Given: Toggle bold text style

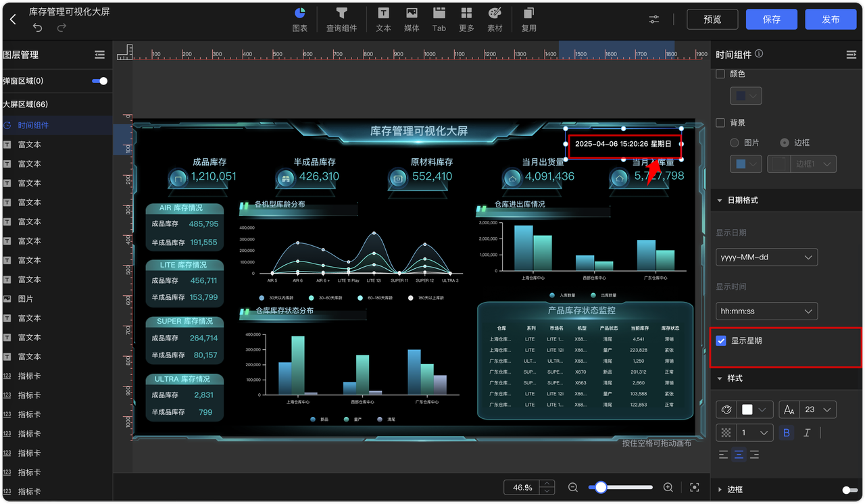Looking at the screenshot, I should click(786, 432).
